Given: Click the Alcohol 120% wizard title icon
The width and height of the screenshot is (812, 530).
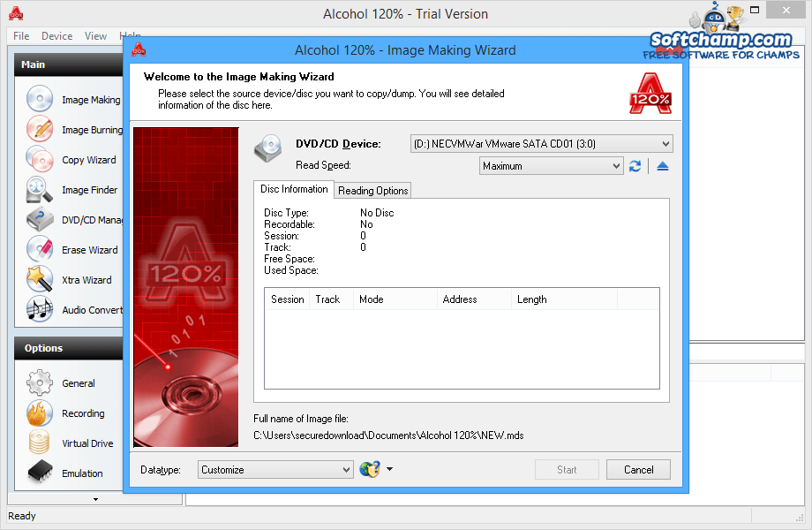Looking at the screenshot, I should pos(139,49).
